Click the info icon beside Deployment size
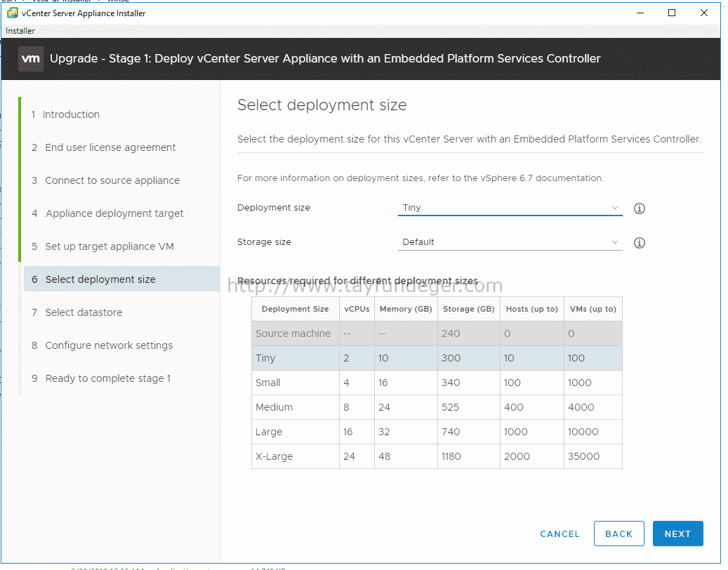728x570 pixels. (640, 208)
